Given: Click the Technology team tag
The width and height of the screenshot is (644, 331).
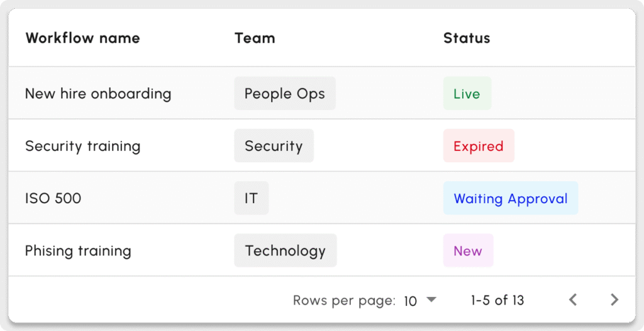Looking at the screenshot, I should tap(286, 250).
